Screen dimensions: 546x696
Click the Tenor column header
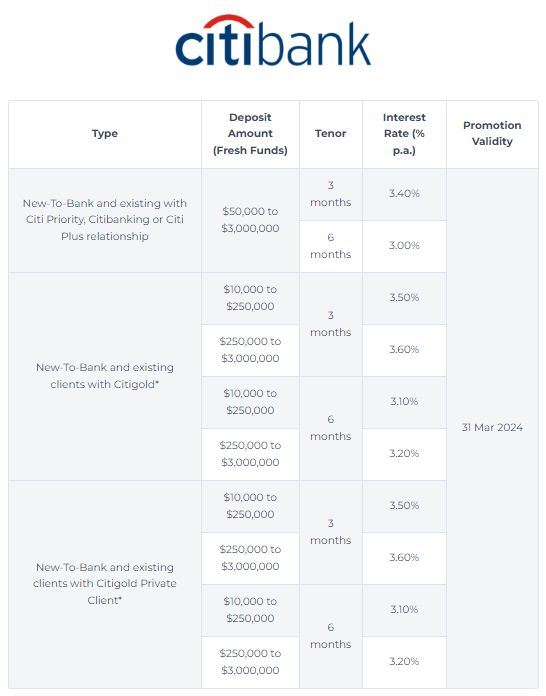pyautogui.click(x=331, y=134)
